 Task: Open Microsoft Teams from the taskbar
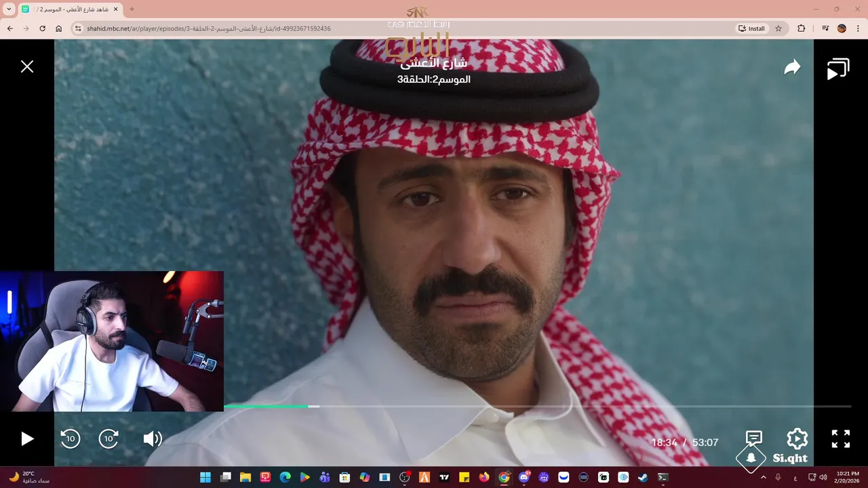click(325, 477)
